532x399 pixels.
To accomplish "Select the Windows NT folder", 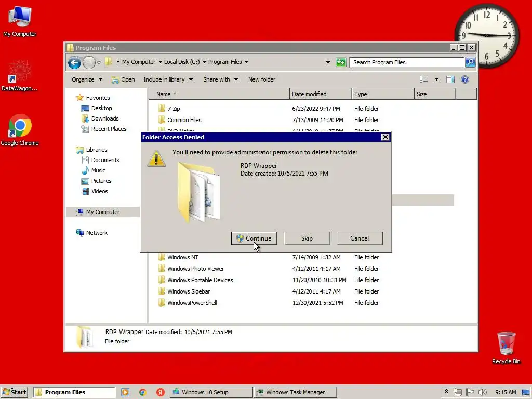I will (182, 257).
